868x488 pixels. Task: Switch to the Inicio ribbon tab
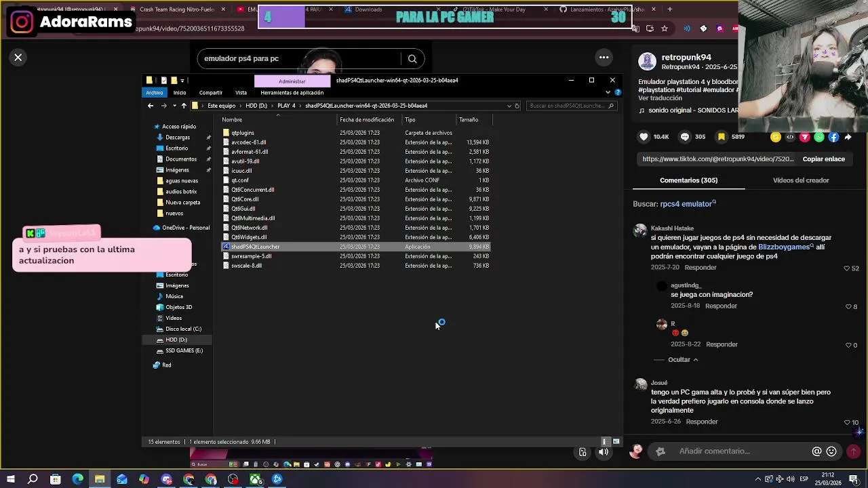[x=180, y=92]
